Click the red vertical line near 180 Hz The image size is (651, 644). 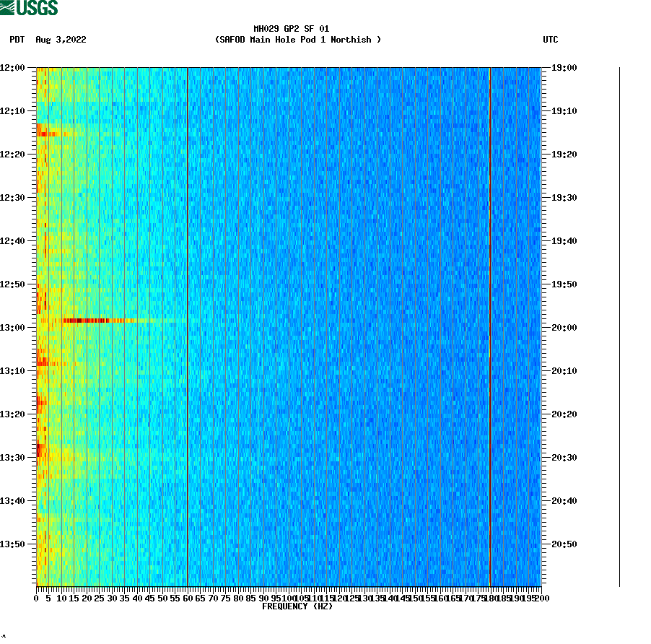coord(489,325)
